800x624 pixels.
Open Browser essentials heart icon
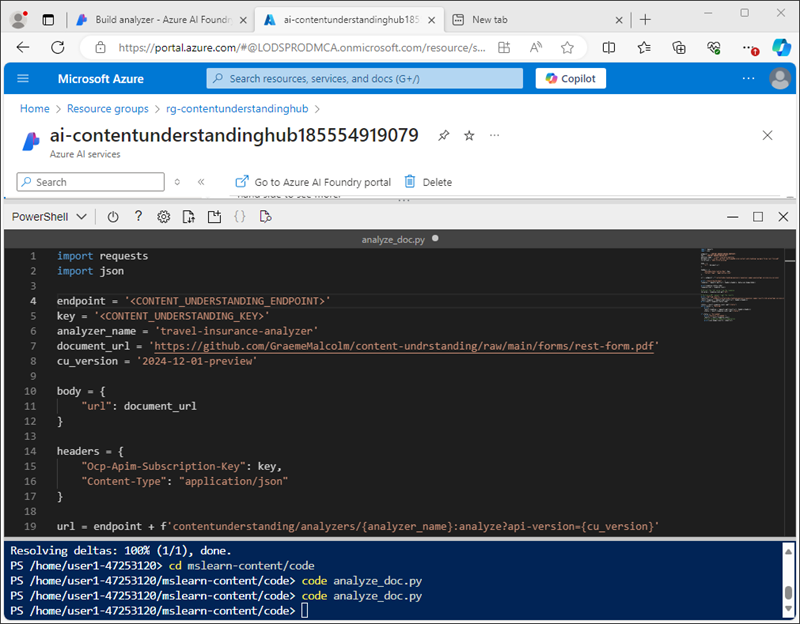point(713,47)
